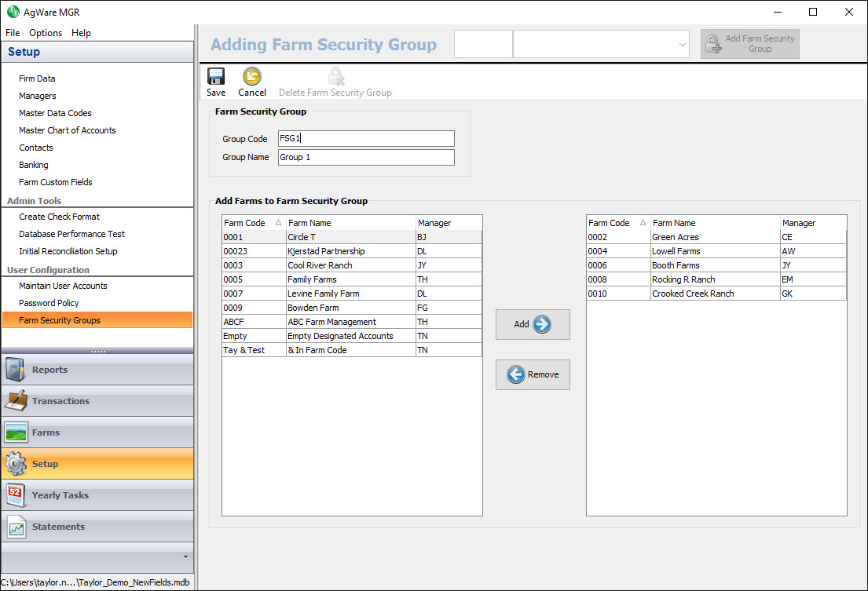Screen dimensions: 868x591
Task: Expand navigation pane overflow arrow
Action: click(x=185, y=556)
